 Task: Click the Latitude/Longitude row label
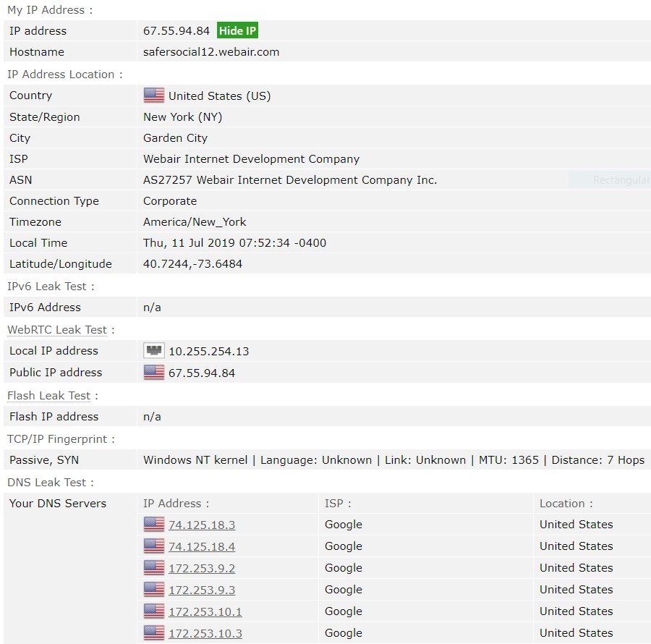point(61,264)
